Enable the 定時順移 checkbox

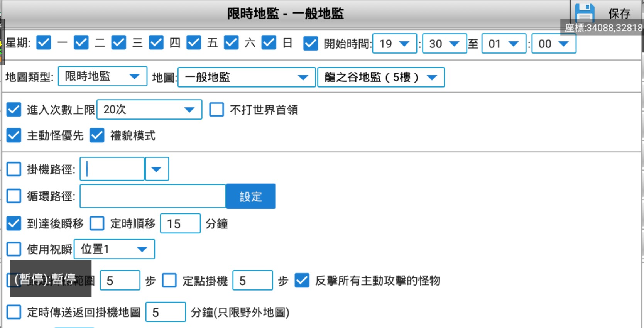97,223
